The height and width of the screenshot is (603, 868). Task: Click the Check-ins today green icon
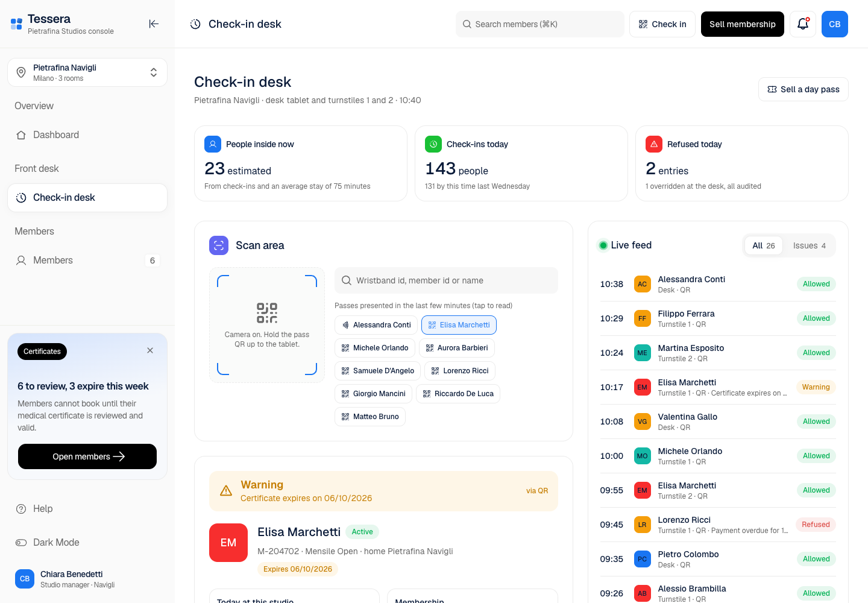pyautogui.click(x=433, y=144)
